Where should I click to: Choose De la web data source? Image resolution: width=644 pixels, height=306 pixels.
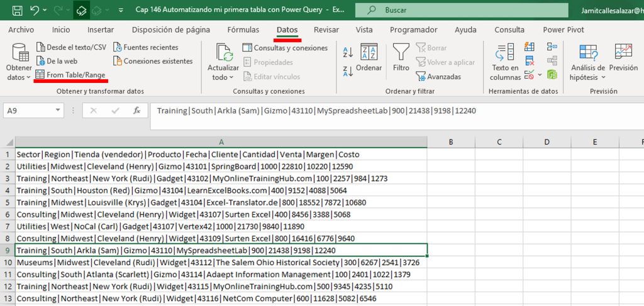point(57,61)
